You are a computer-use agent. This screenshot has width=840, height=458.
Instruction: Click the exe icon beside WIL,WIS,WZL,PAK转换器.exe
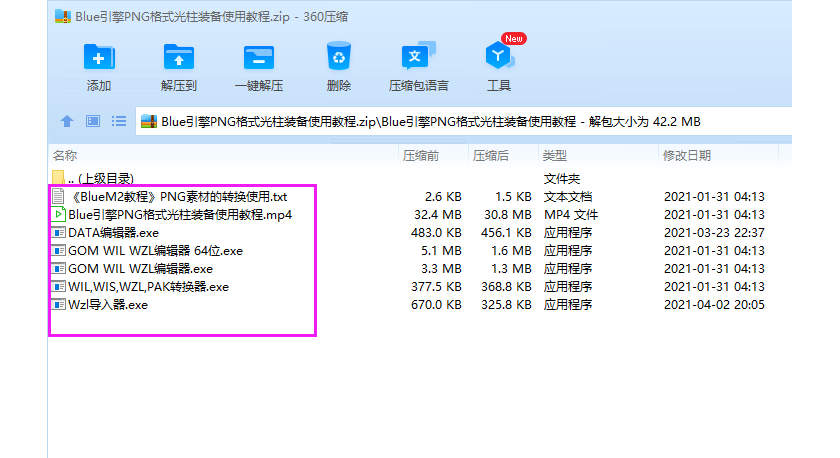coord(58,287)
